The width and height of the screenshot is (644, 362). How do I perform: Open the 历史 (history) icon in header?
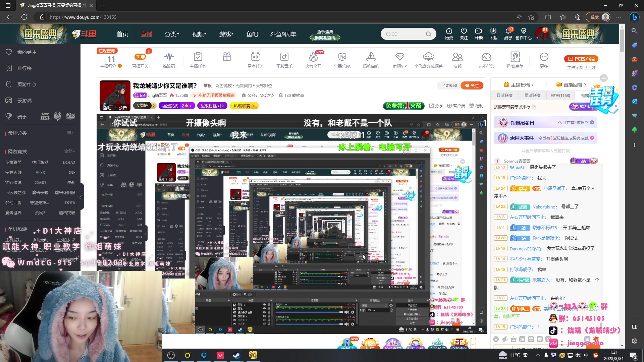point(449,34)
